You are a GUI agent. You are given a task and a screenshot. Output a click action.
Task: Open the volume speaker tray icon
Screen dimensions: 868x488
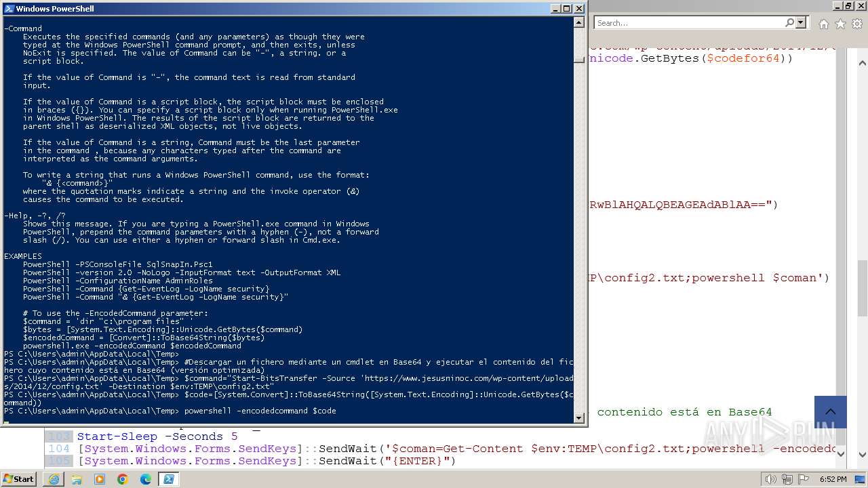pyautogui.click(x=770, y=479)
